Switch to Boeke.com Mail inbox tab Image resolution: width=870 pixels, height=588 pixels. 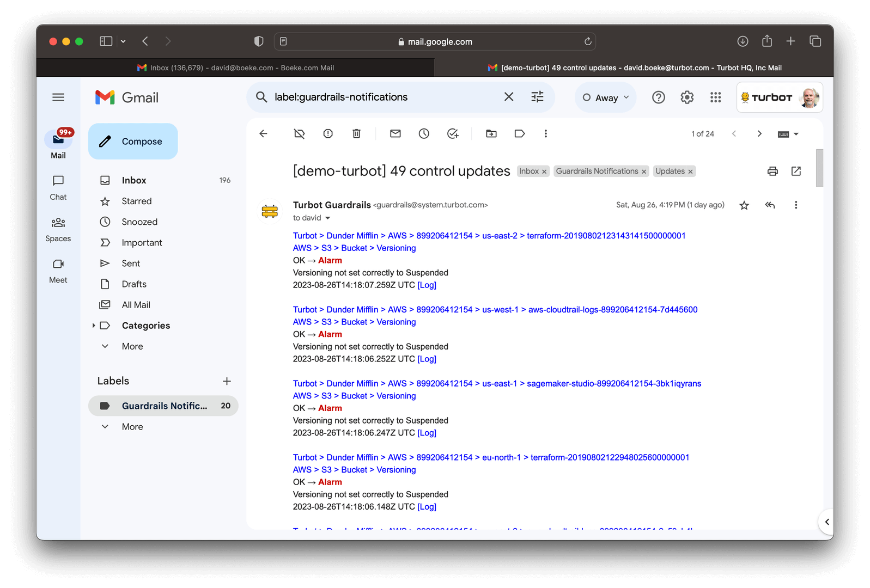(x=235, y=68)
